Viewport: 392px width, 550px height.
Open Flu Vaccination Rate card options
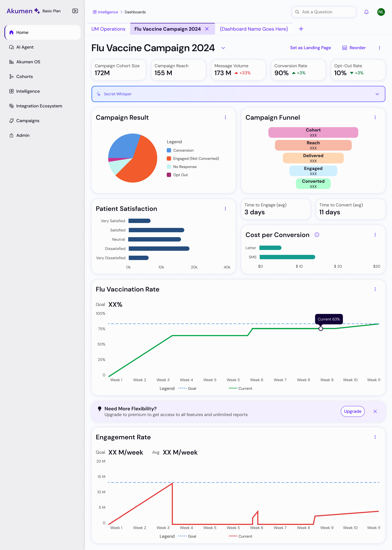(x=375, y=289)
